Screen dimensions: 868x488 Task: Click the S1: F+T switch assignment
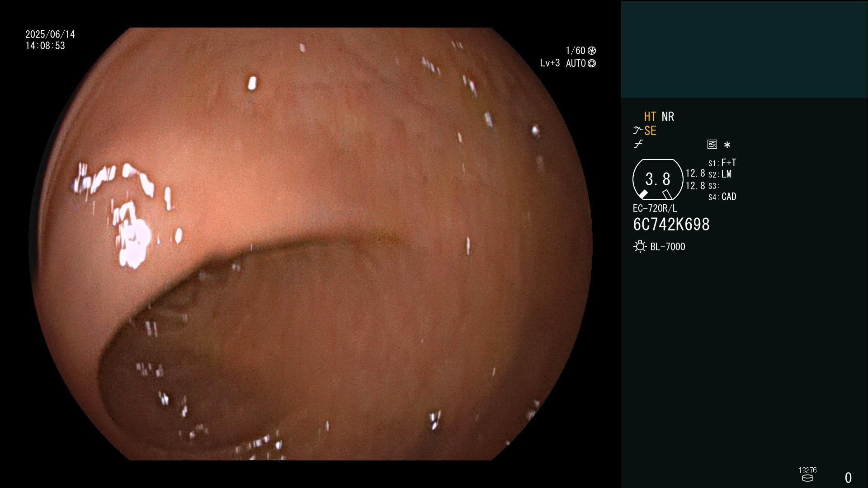722,163
